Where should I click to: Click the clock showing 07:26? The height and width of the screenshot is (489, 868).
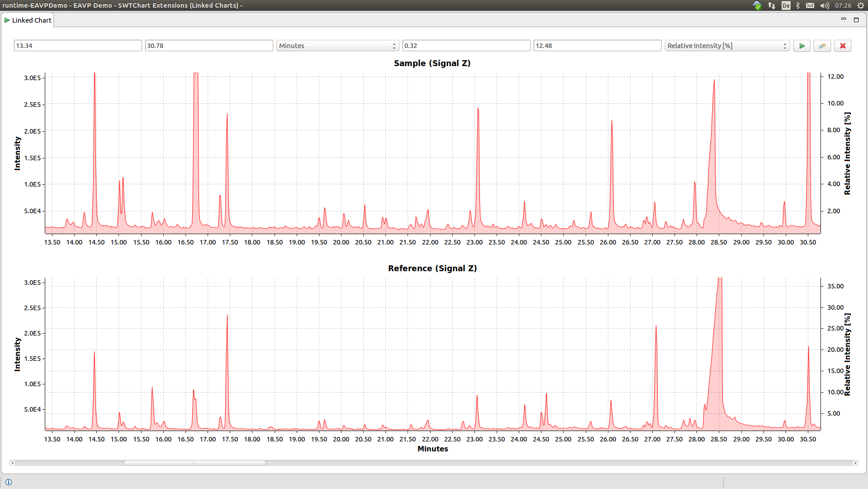[x=843, y=5]
